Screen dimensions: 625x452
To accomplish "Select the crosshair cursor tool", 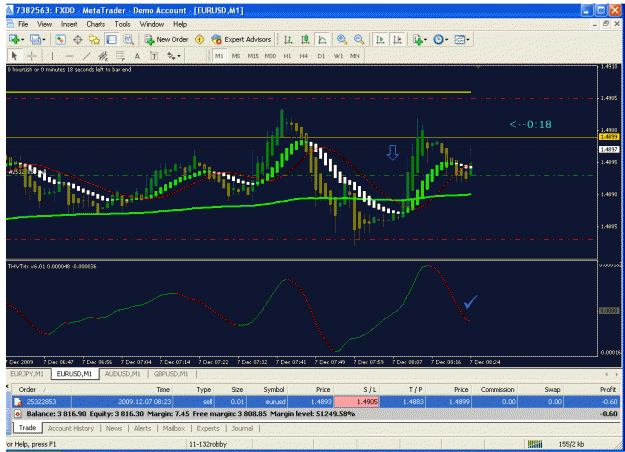I will click(x=31, y=56).
